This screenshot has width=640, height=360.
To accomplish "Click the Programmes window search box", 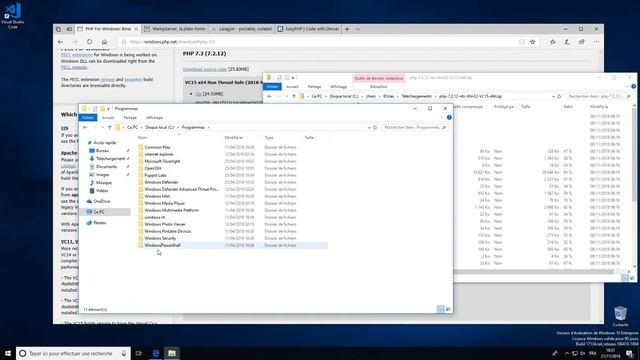I will 415,127.
